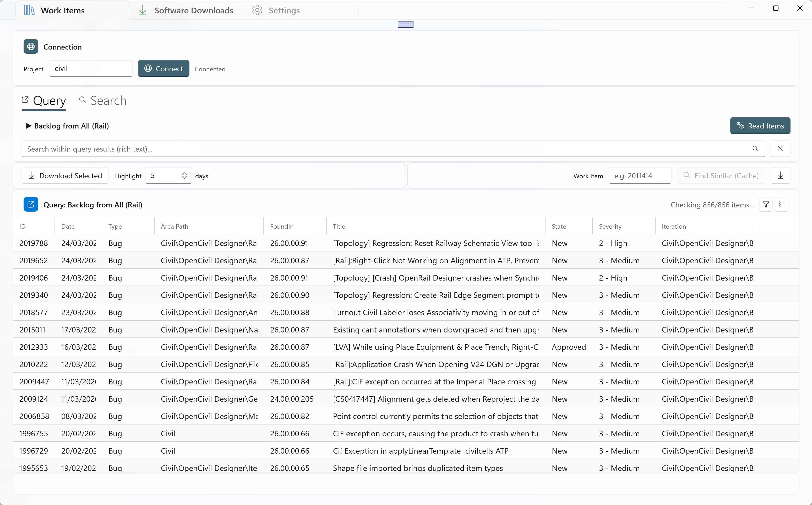Click the magnifier icon inside query results search box
The width and height of the screenshot is (812, 505).
755,149
